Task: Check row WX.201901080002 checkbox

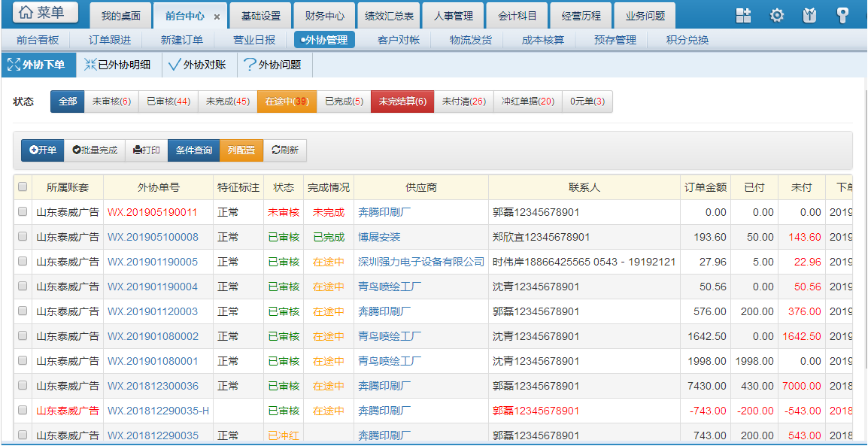Action: click(x=23, y=335)
